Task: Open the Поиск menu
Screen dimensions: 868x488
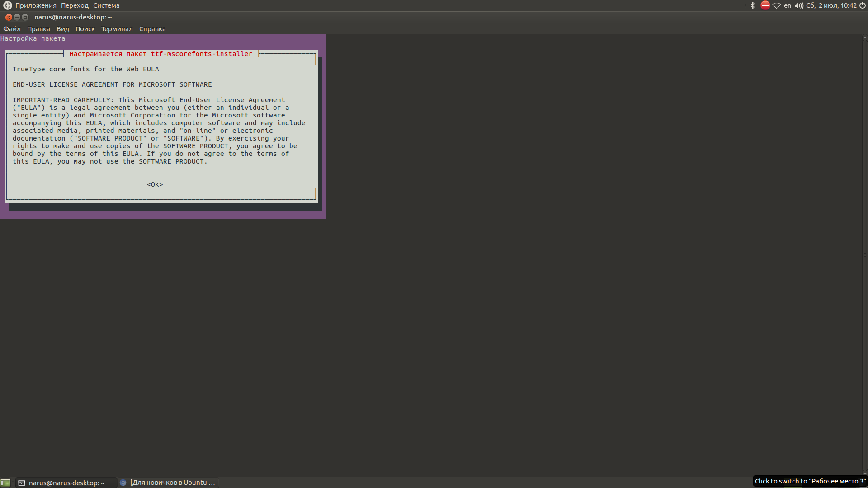Action: (x=85, y=29)
